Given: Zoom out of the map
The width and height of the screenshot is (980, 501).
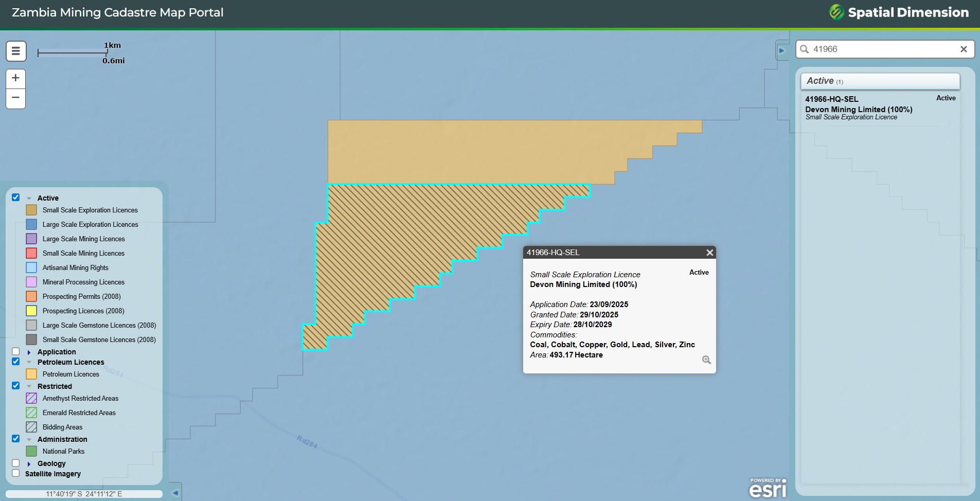Looking at the screenshot, I should point(15,98).
